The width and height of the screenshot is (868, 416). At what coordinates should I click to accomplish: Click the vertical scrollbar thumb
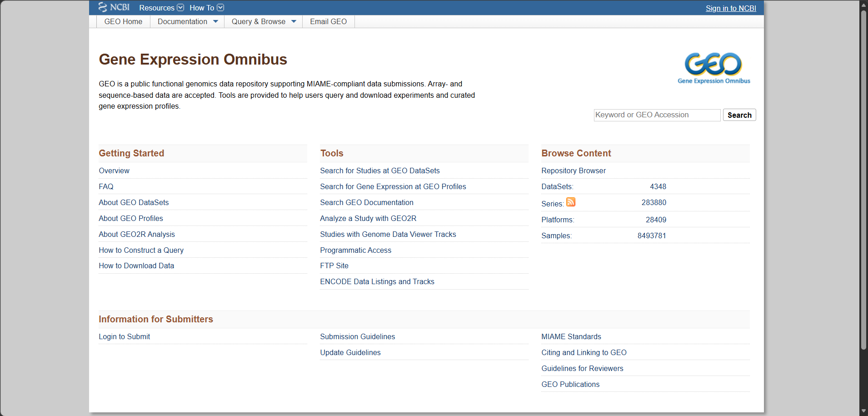click(x=863, y=180)
